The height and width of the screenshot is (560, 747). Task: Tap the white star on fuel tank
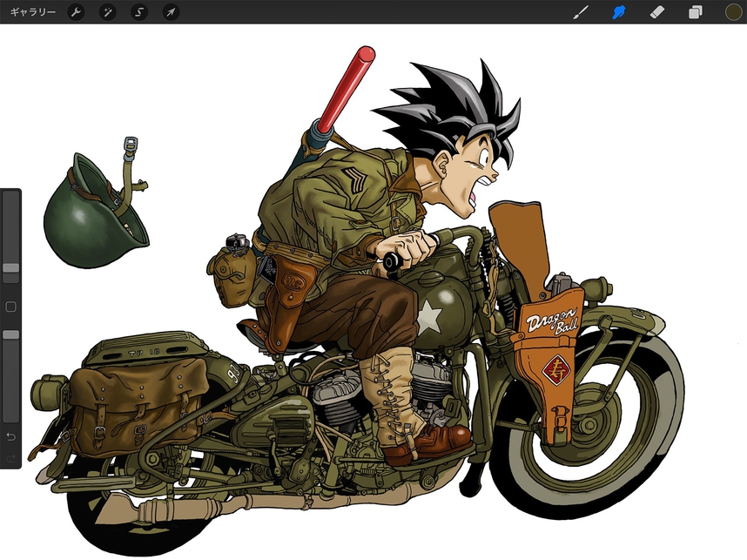click(428, 318)
